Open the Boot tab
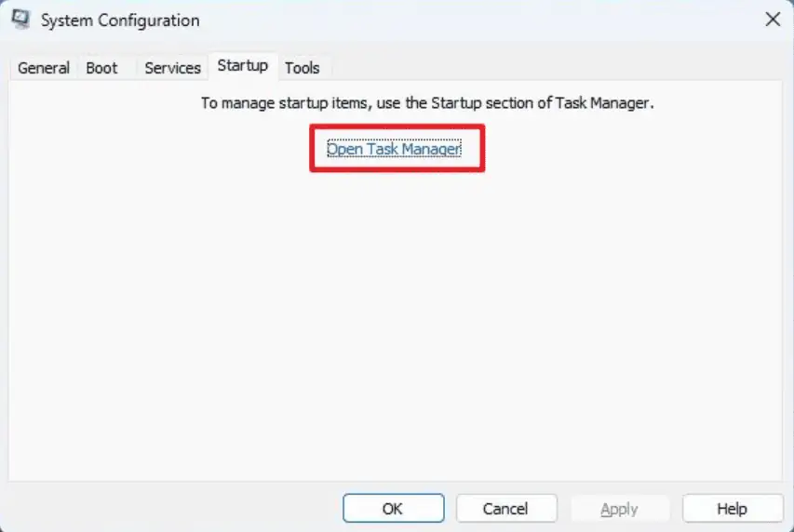 click(102, 67)
